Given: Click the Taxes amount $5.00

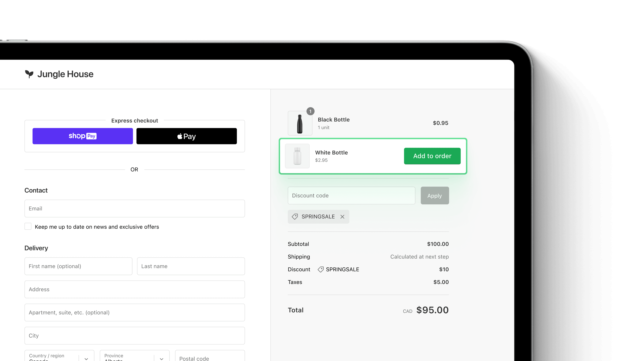Looking at the screenshot, I should tap(441, 282).
